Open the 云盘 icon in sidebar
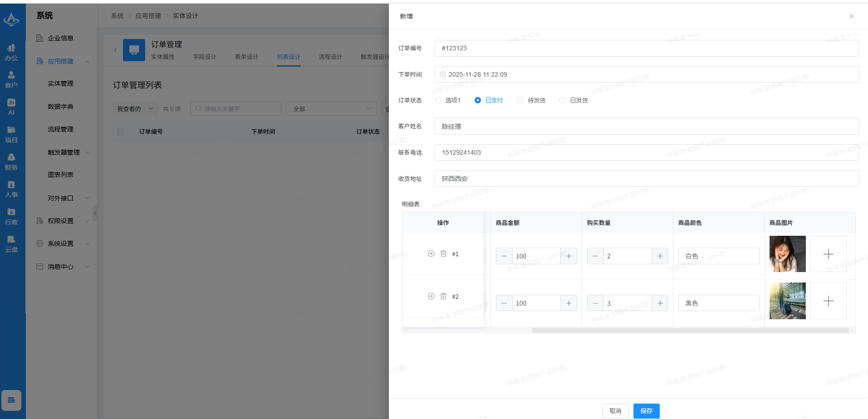 11,244
